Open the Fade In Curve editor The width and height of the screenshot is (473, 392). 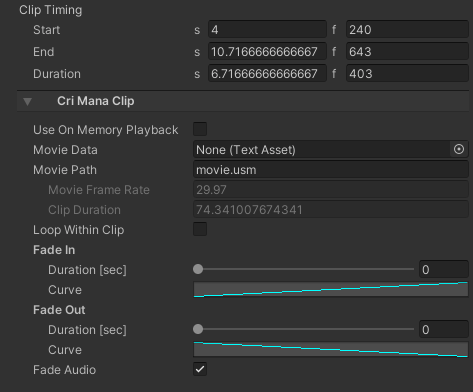(331, 289)
